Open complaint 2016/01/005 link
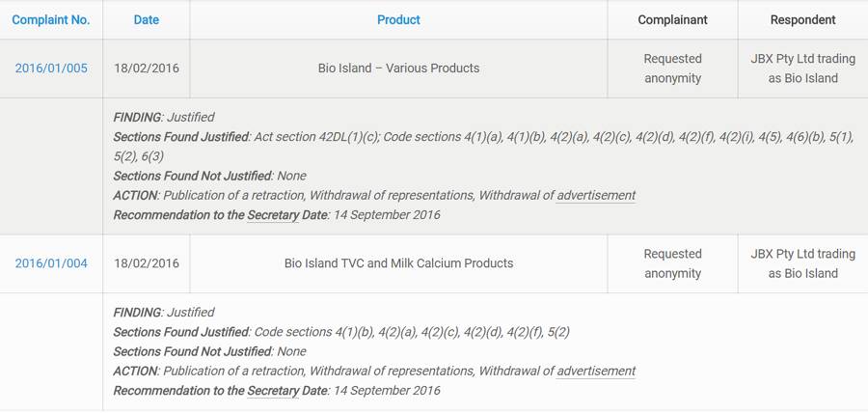 pos(51,69)
